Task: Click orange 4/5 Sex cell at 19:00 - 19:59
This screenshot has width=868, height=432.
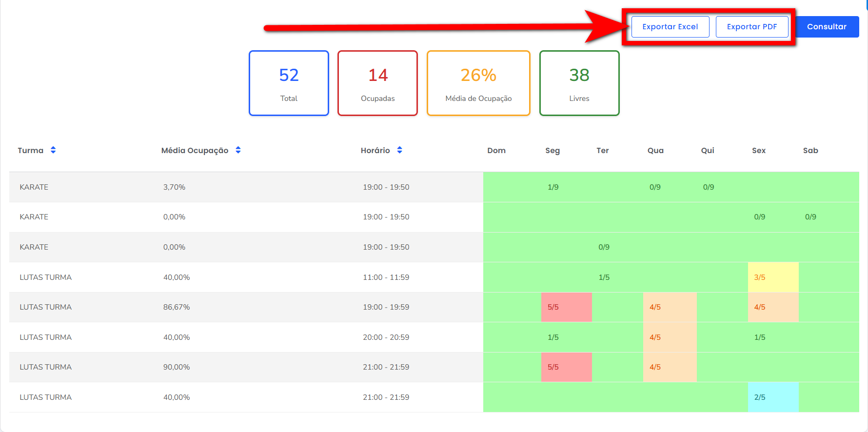Action: 772,307
